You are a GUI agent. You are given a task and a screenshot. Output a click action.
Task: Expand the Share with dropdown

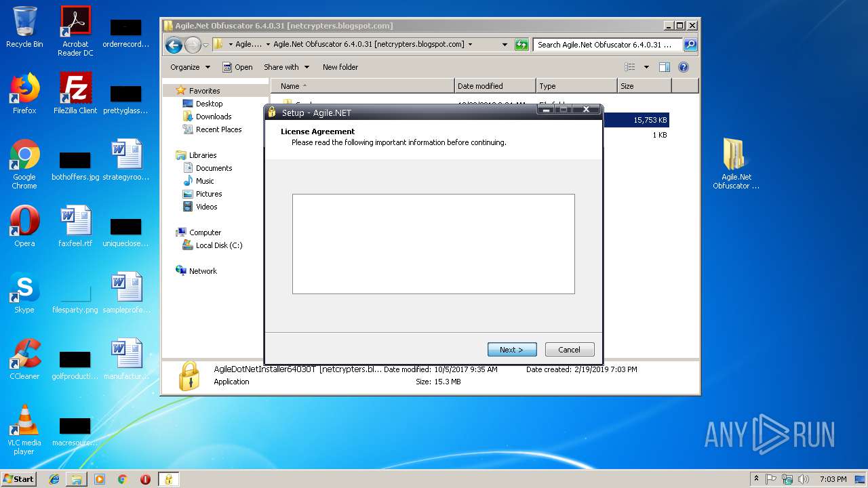click(x=287, y=67)
